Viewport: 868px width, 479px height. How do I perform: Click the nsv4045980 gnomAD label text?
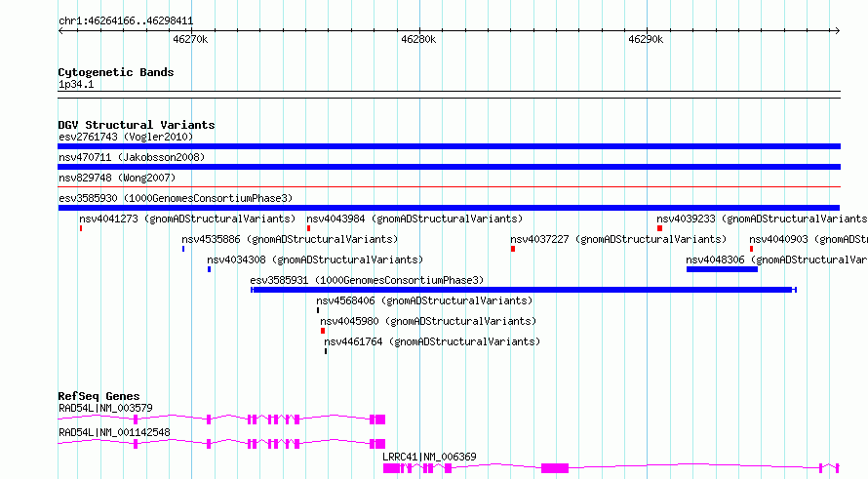coord(428,321)
